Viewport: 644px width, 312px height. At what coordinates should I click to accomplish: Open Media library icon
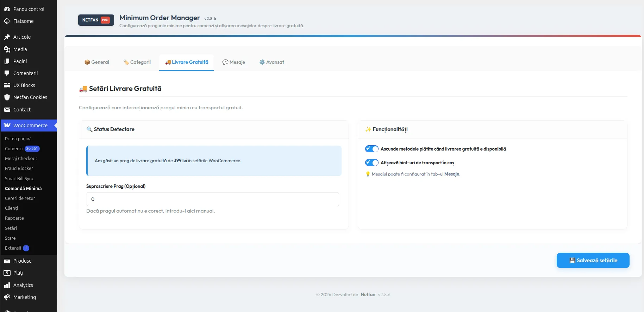(7, 49)
